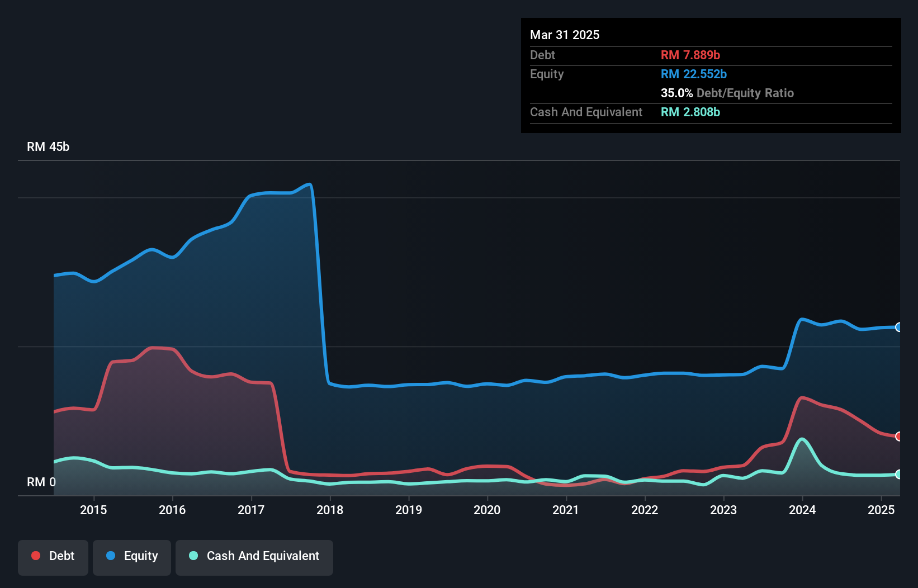The width and height of the screenshot is (918, 588).
Task: Select the 2020 year label on the axis
Action: pyautogui.click(x=487, y=510)
